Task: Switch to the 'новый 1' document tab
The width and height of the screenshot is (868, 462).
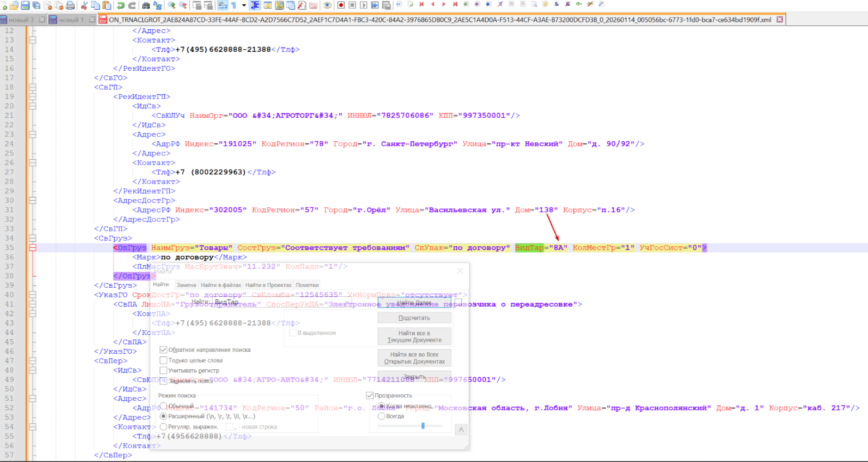Action: 71,20
